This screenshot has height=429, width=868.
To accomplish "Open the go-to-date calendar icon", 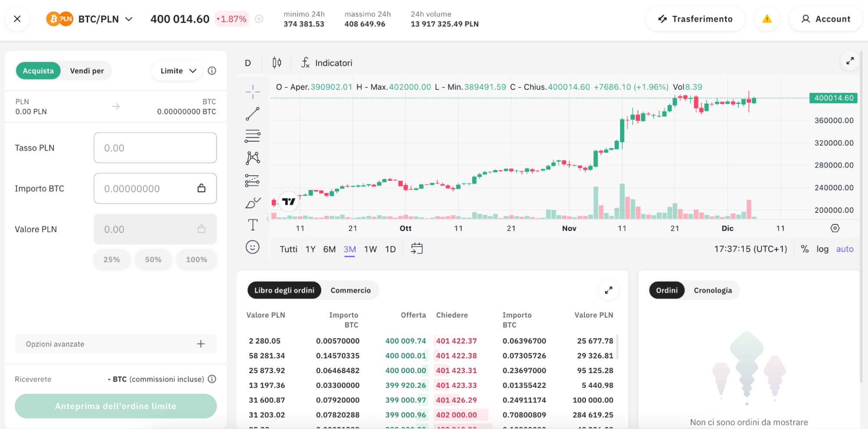I will tap(416, 249).
